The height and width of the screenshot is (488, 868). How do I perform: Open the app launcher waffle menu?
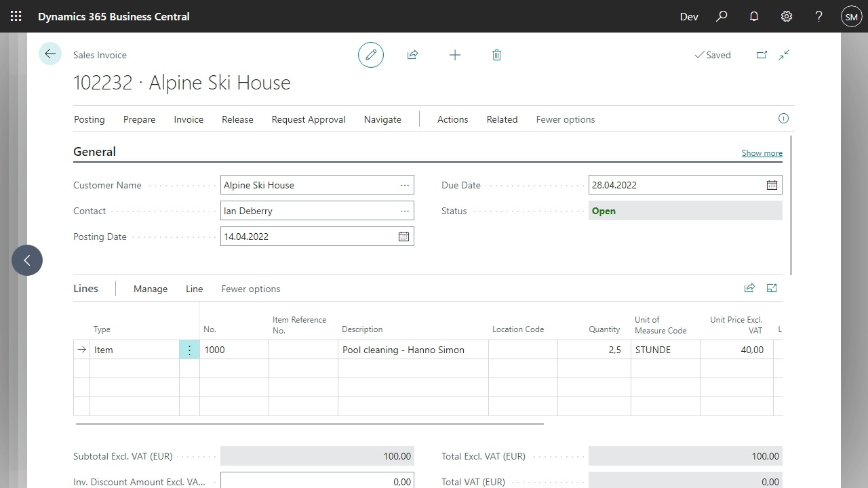point(16,16)
